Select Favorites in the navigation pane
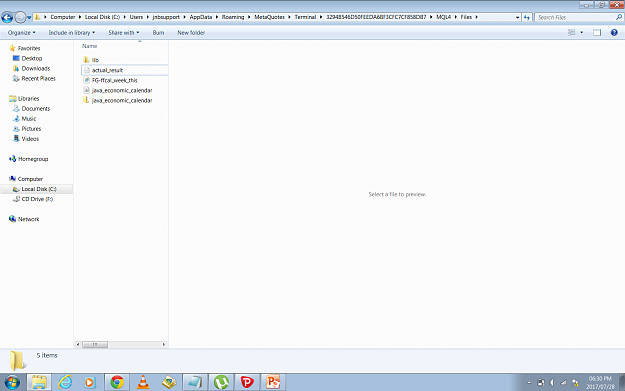 click(29, 48)
